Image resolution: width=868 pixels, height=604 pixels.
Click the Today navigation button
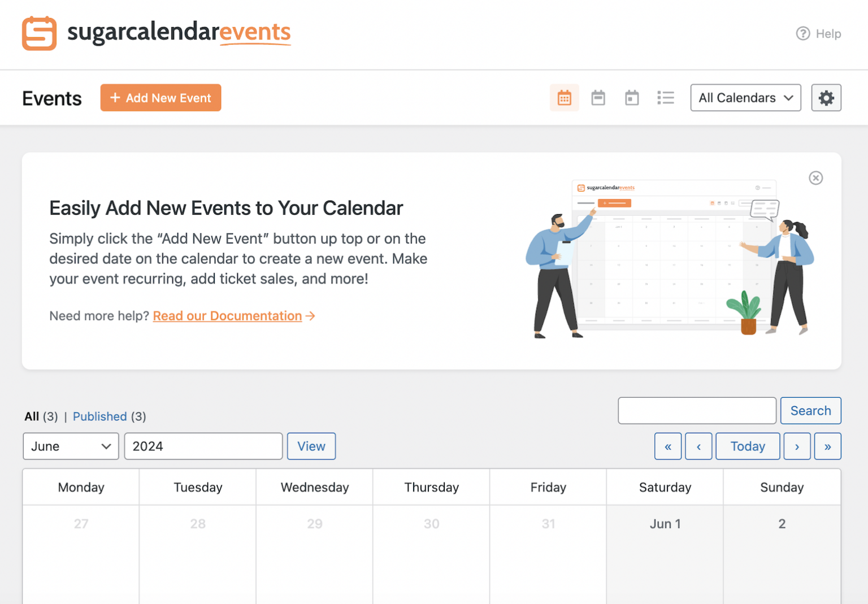(747, 446)
